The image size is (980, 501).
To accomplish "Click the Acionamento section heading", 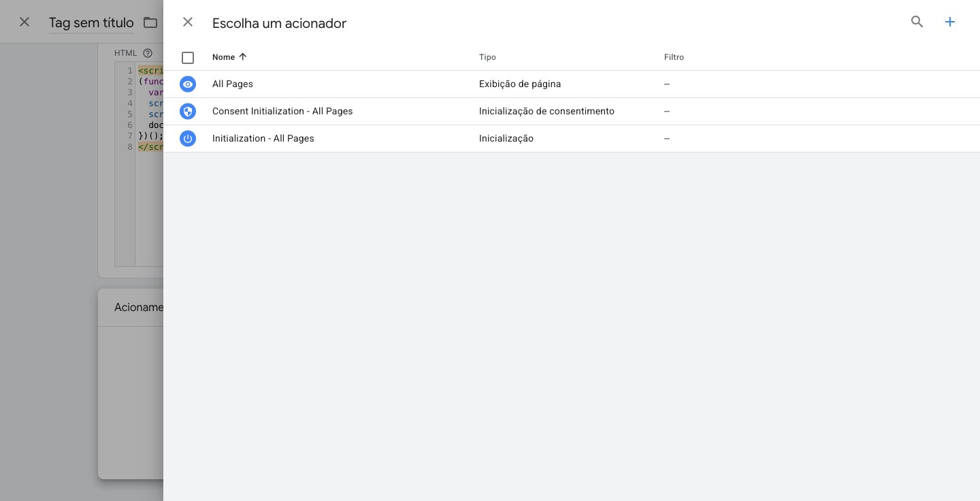I will tap(139, 307).
